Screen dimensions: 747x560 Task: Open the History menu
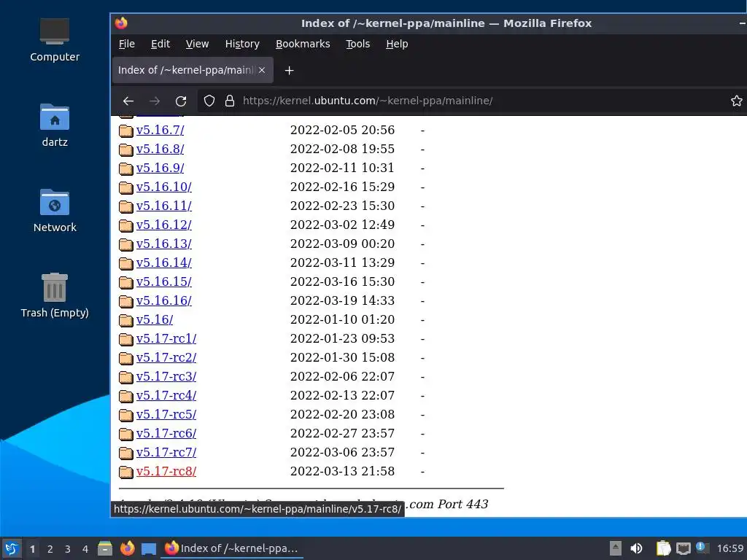tap(242, 44)
